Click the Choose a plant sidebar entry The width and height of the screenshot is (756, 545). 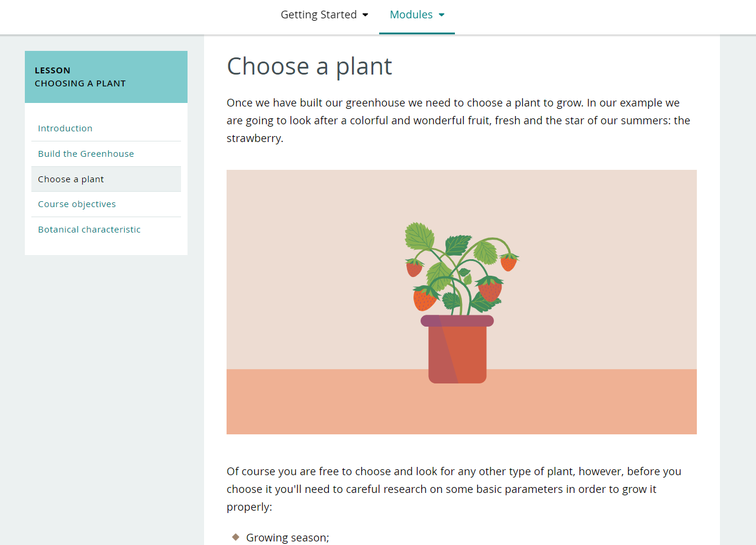70,179
